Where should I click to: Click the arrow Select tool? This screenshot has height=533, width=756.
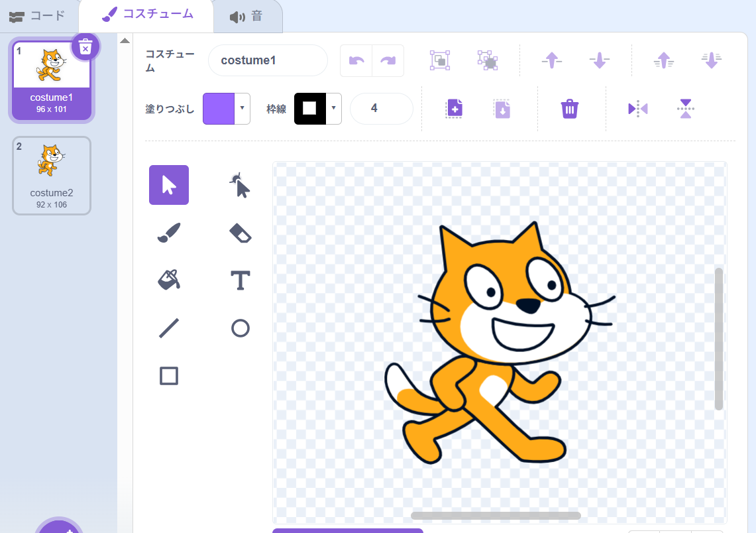[x=169, y=185]
